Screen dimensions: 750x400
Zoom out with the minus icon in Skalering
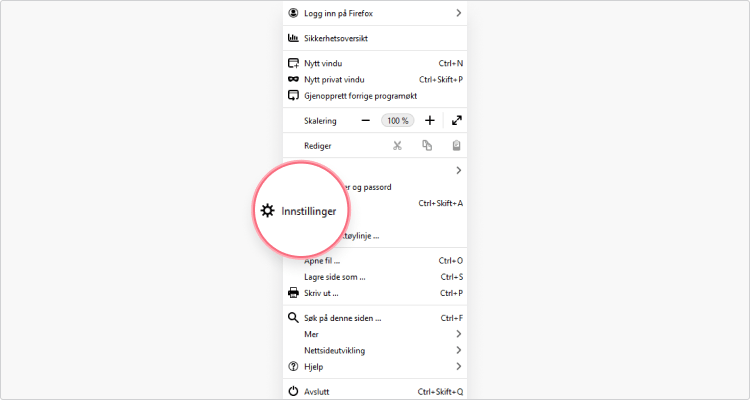point(365,121)
